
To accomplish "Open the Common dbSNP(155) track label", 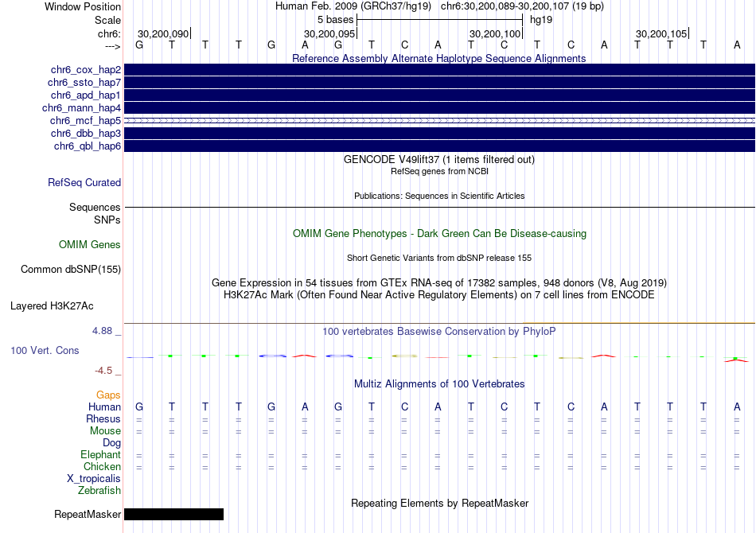I will [71, 270].
